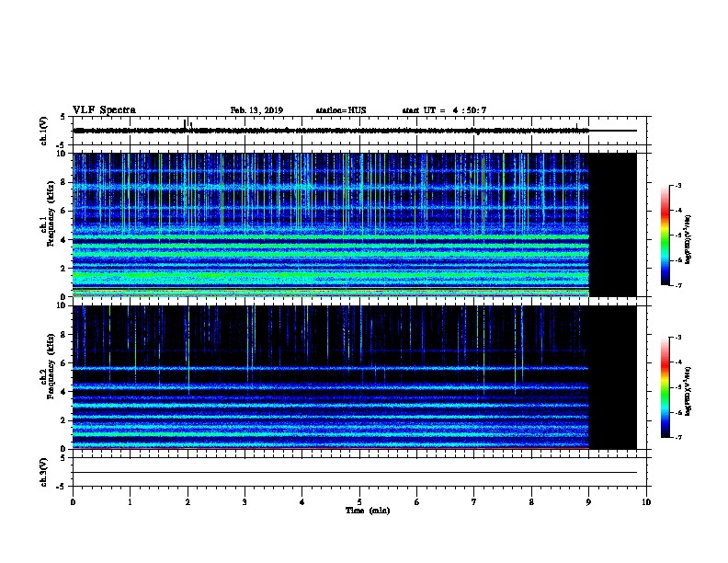Click the "10" tick on the time axis
This screenshot has height=563, width=728.
pos(646,501)
